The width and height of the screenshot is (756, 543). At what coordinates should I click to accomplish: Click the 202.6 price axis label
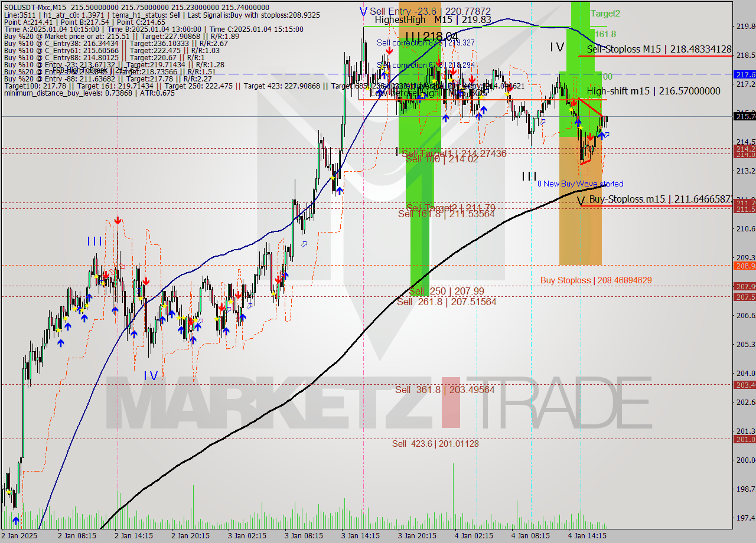745,402
